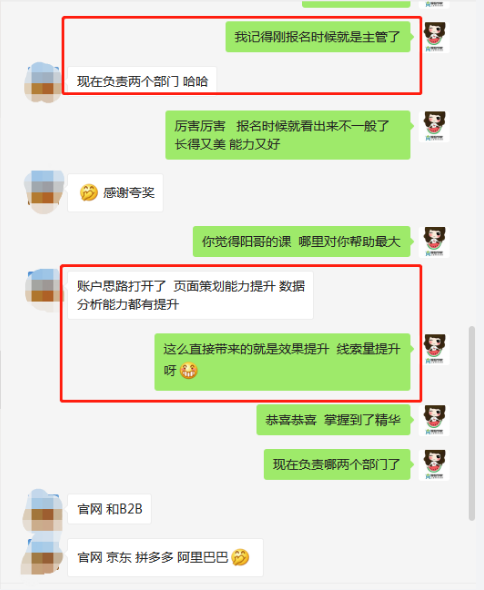Image resolution: width=484 pixels, height=590 pixels.
Task: Open blurred avatar next to 感谢夸奖
Action: [44, 192]
